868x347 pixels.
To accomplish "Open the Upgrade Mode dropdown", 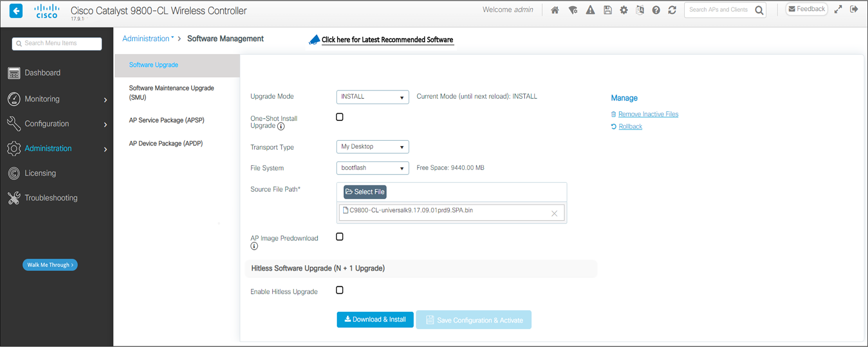I will (372, 97).
